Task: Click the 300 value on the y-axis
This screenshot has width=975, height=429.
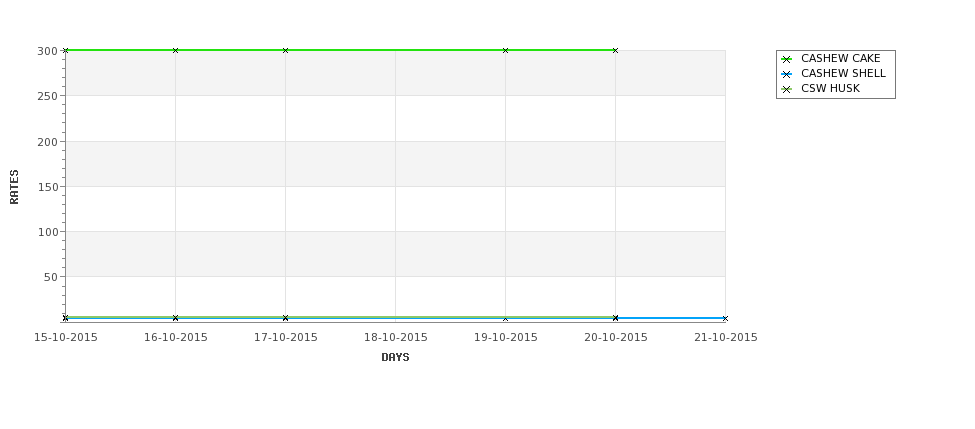Action: pos(47,51)
